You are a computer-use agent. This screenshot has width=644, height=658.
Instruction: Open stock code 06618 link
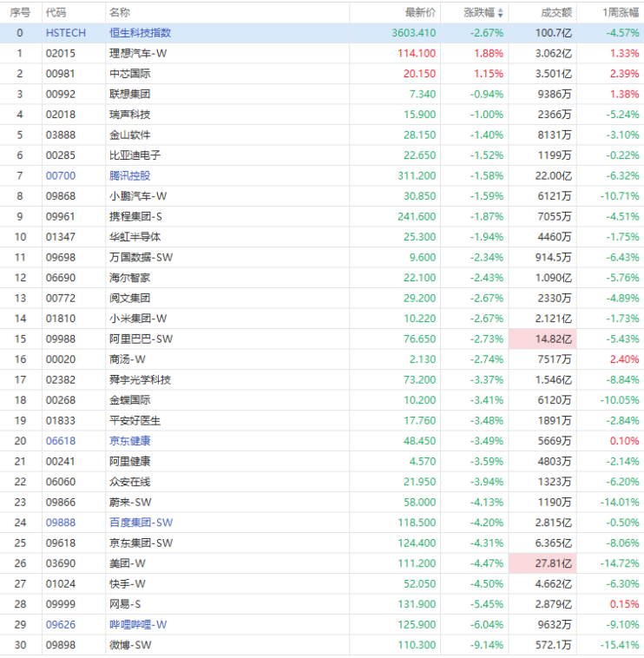pos(61,441)
